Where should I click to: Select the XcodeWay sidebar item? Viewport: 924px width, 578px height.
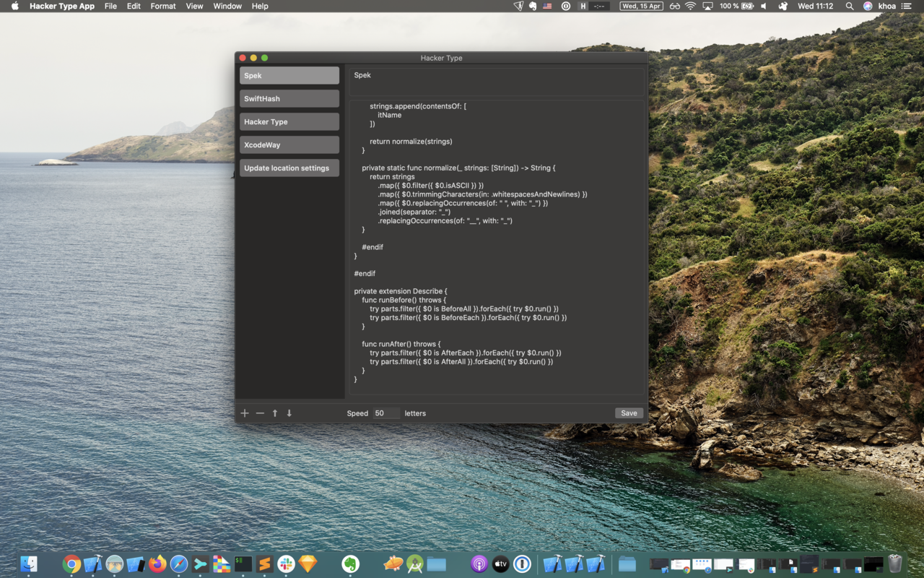289,144
